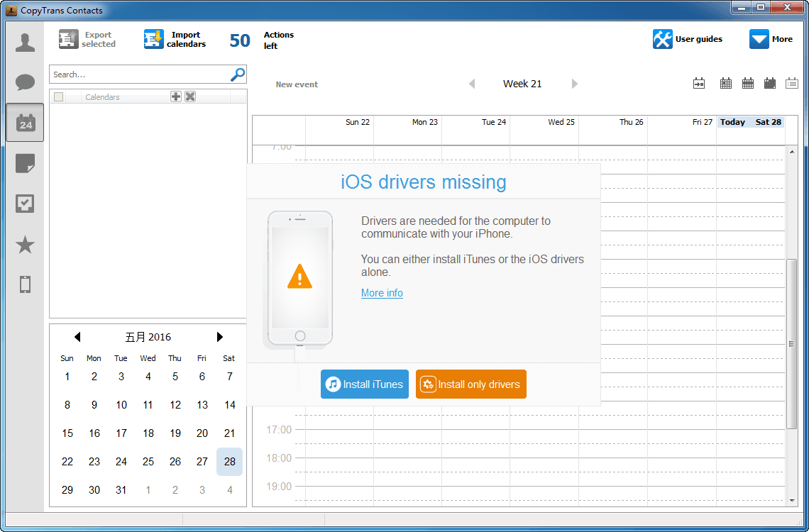Switch to the list view calendar icon
Viewport: 809px width, 532px height.
pos(792,84)
